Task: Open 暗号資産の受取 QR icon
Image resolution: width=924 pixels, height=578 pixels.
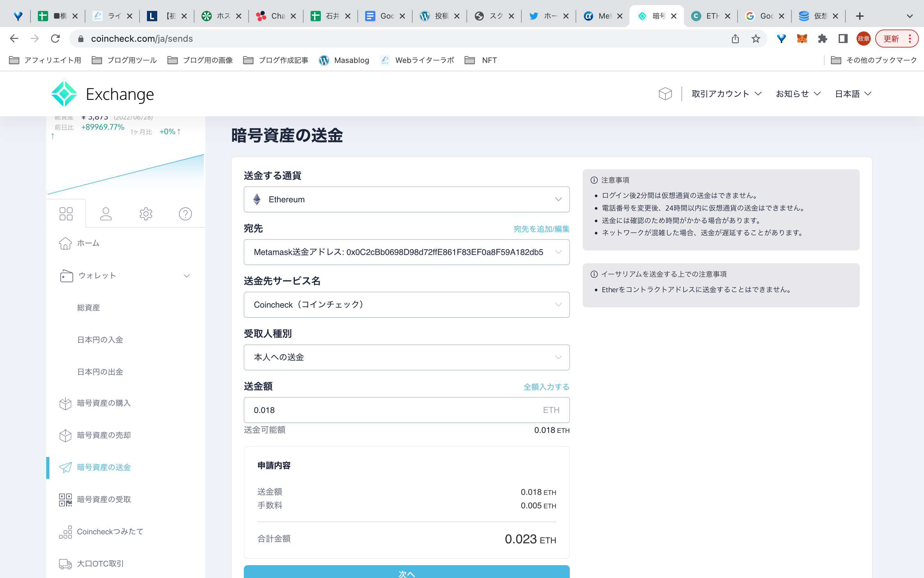Action: (65, 499)
